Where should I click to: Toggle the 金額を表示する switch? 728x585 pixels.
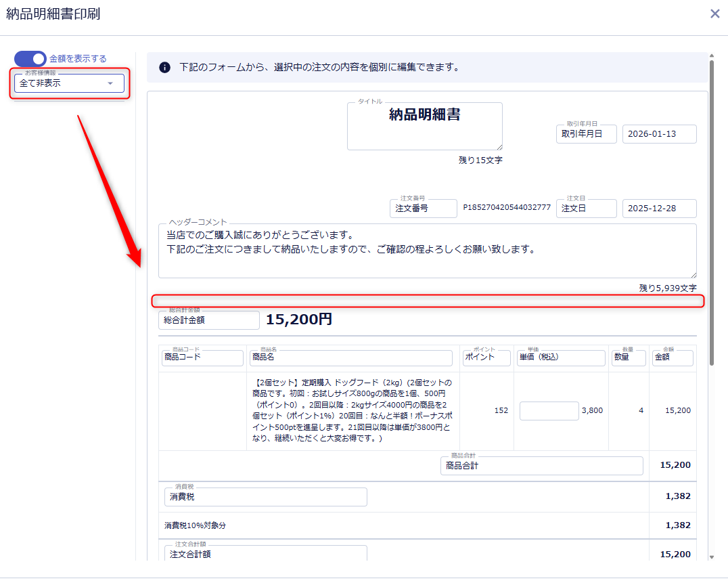click(x=30, y=59)
